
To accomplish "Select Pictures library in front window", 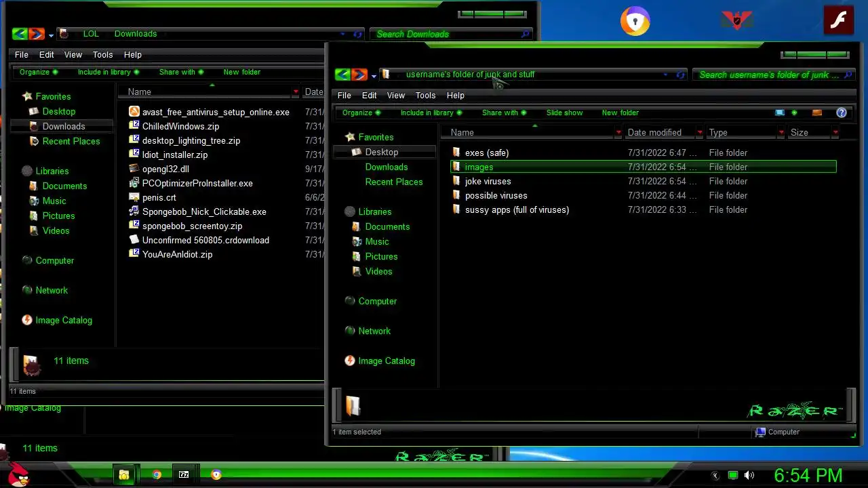I will [x=381, y=256].
